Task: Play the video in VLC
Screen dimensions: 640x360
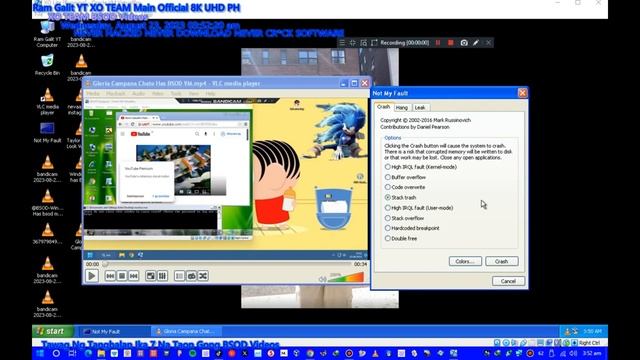Action: click(92, 276)
